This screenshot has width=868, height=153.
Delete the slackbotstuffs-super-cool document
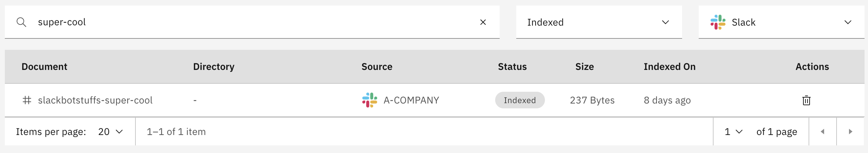(806, 100)
